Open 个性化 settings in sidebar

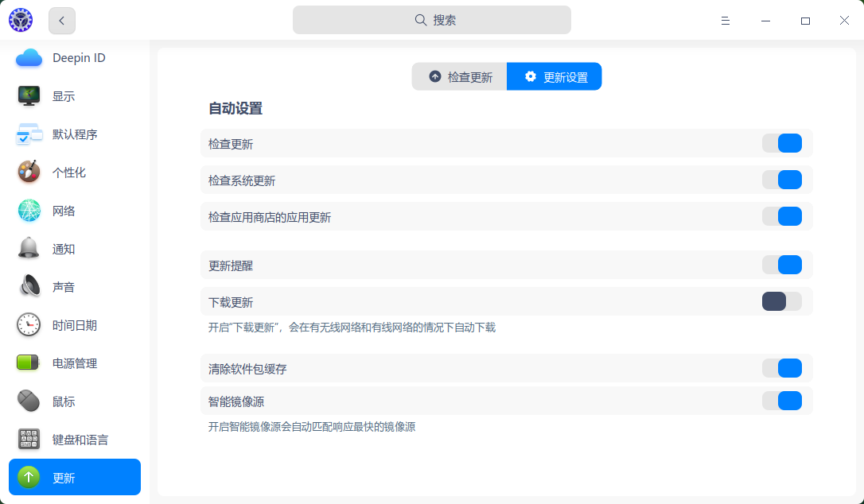75,172
